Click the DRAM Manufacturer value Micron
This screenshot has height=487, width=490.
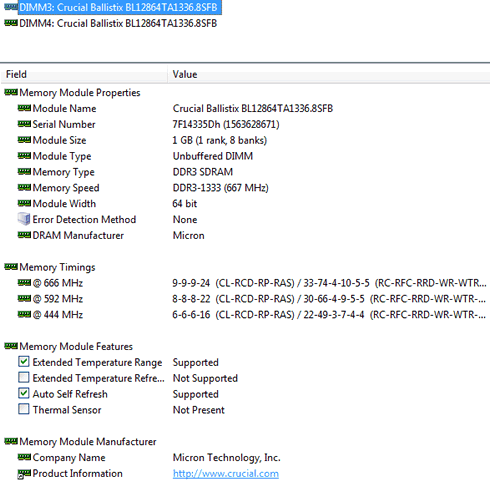tap(189, 235)
